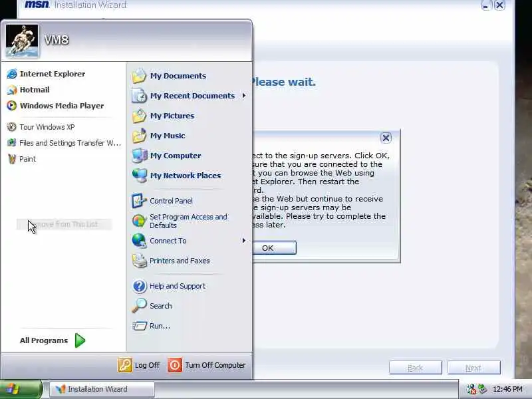532x399 pixels.
Task: Open Files and Settings Transfer Wizard icon
Action: pyautogui.click(x=11, y=143)
